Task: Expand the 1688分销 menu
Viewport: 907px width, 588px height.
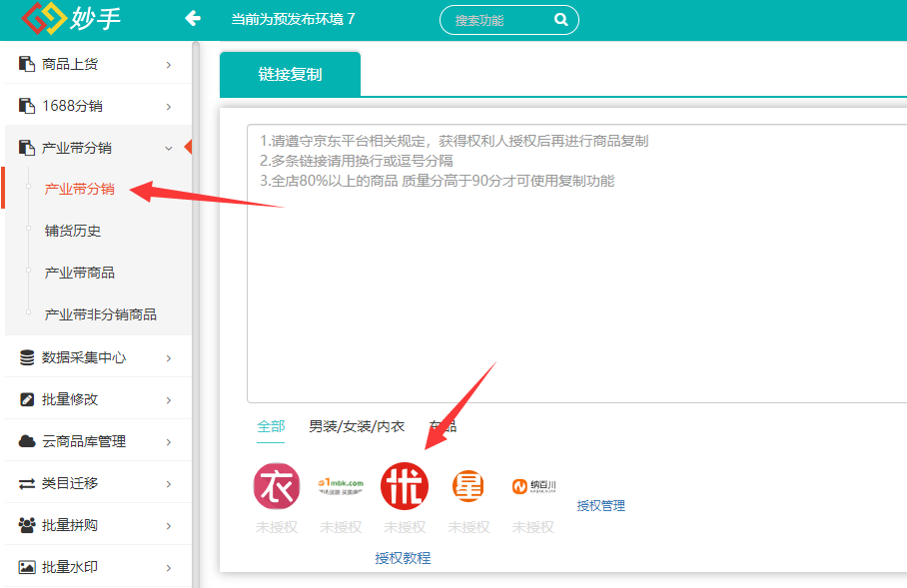Action: click(x=97, y=106)
